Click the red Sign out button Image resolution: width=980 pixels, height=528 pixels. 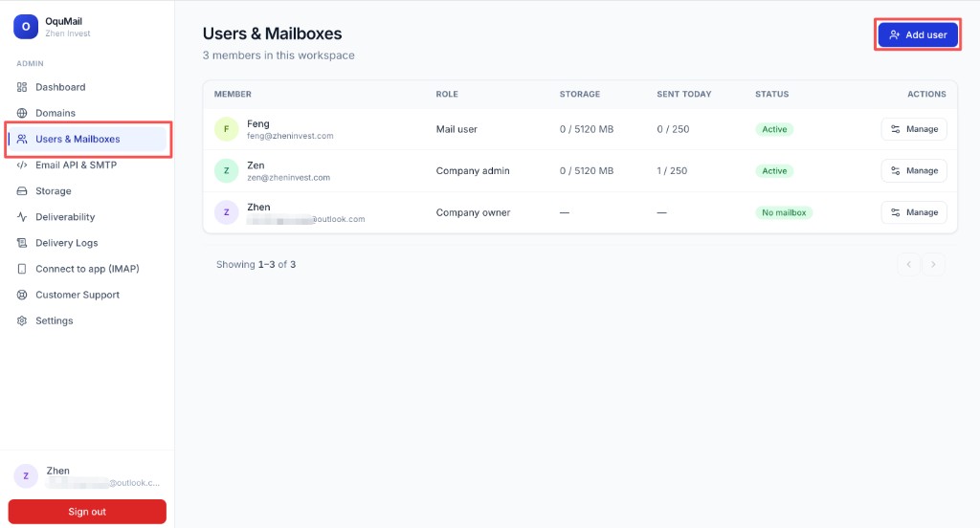[x=87, y=511]
